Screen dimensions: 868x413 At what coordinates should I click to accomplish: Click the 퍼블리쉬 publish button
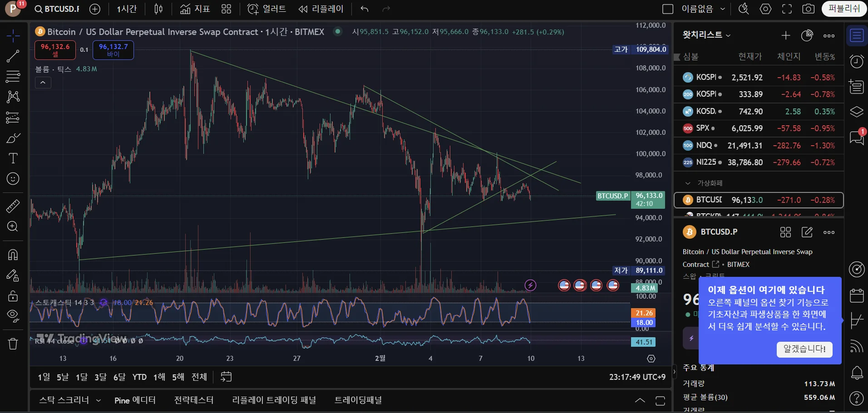click(x=844, y=9)
